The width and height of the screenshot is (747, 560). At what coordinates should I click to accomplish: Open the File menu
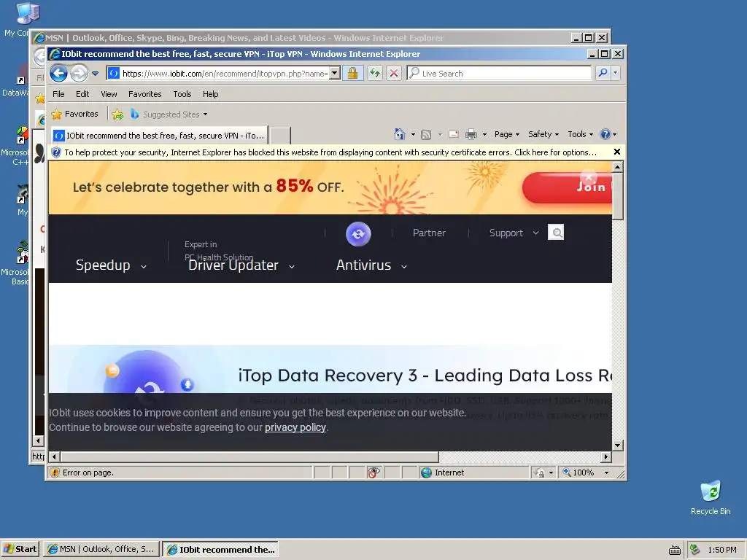(58, 94)
